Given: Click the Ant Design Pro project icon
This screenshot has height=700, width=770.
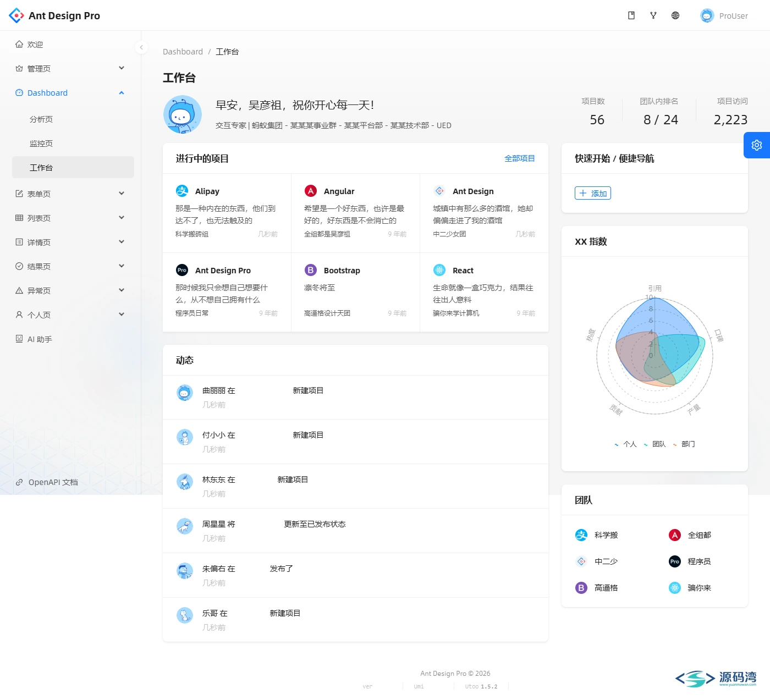Looking at the screenshot, I should 182,270.
